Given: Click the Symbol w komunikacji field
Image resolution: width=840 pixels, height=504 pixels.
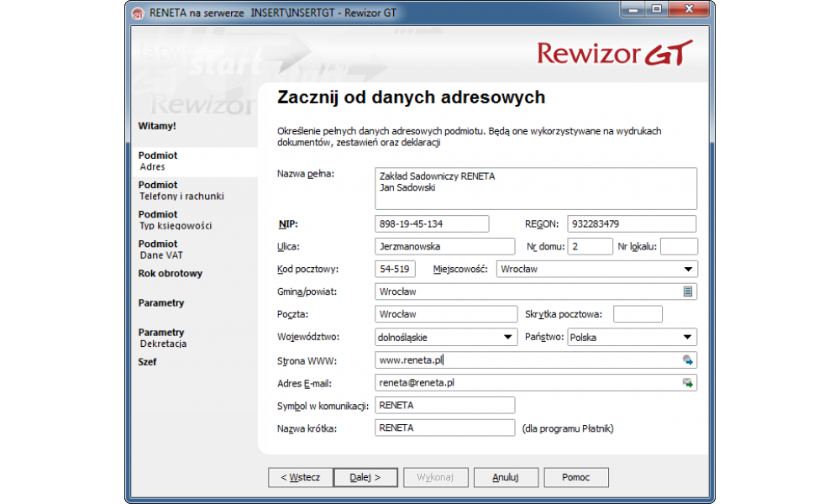Looking at the screenshot, I should coord(444,406).
